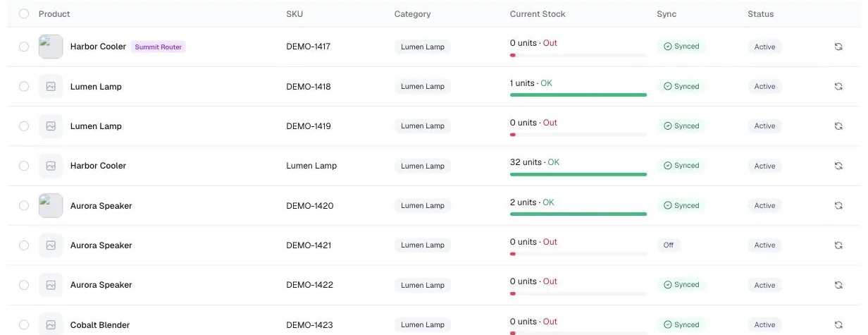Click the image placeholder icon for DEMO-1421
This screenshot has height=335, width=868.
(x=51, y=245)
